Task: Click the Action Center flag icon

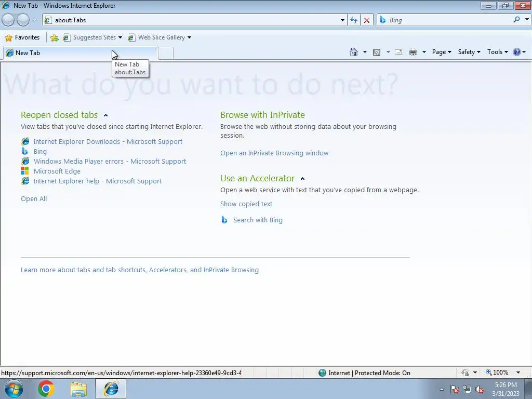Action: click(455, 389)
